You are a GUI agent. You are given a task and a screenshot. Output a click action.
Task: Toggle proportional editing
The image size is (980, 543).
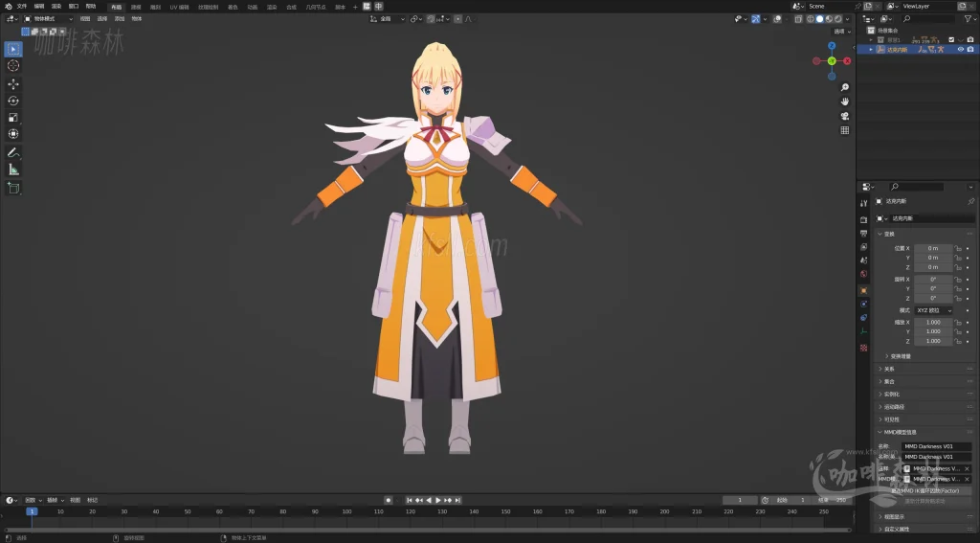coord(458,19)
